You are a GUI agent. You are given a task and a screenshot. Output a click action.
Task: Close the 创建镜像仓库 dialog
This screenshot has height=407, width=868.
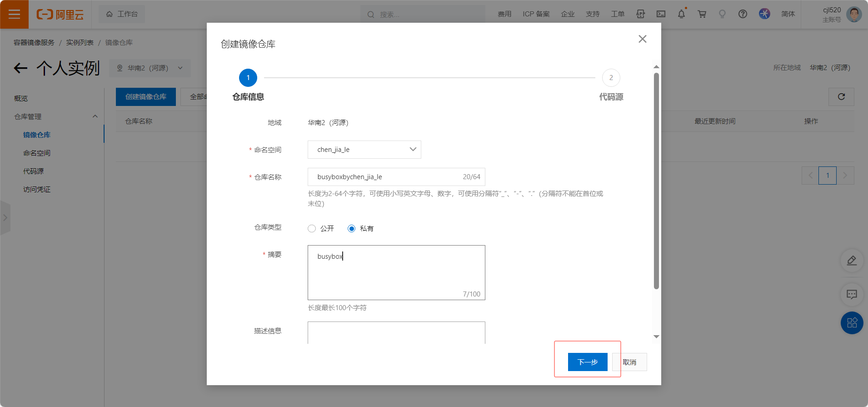(642, 39)
